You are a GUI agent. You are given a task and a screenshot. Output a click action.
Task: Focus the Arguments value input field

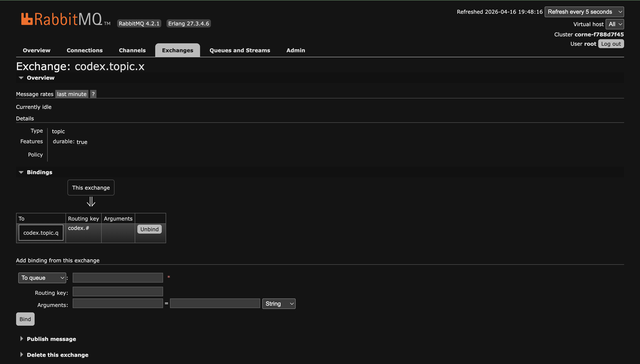tap(215, 303)
